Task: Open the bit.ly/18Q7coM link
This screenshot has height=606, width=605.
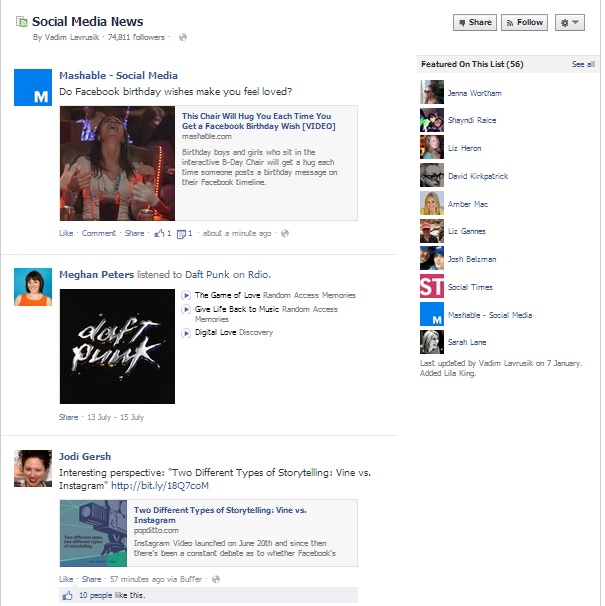Action: pos(160,485)
